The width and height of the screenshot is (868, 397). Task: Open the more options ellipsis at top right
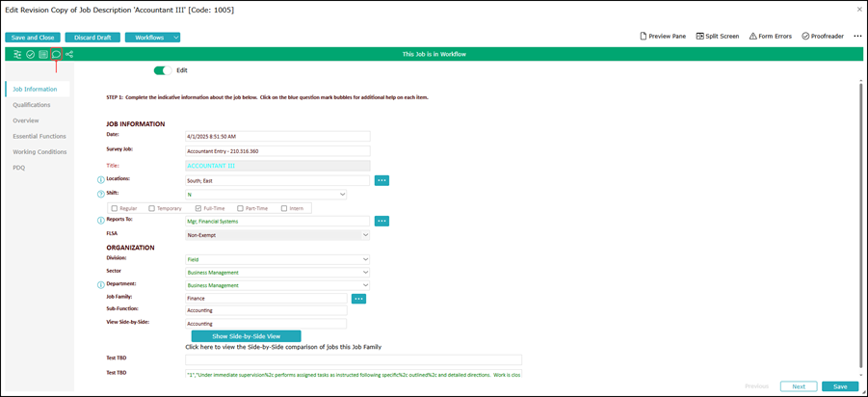tap(857, 36)
